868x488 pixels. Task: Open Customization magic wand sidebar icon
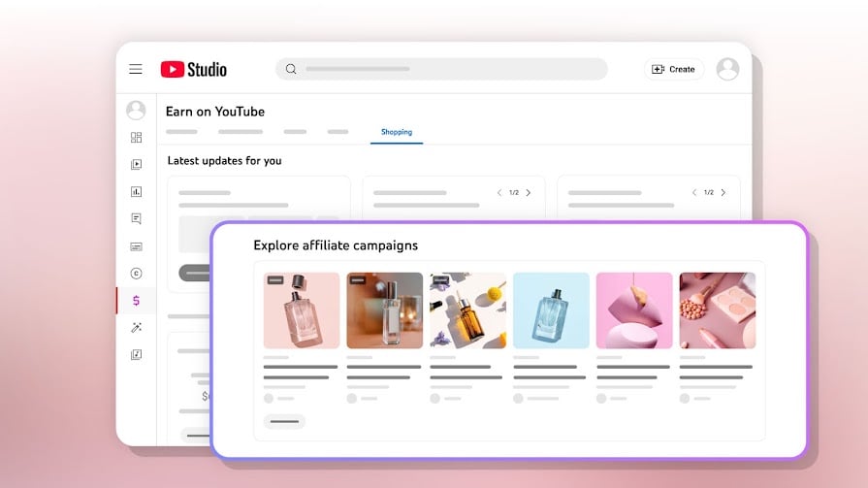coord(136,327)
